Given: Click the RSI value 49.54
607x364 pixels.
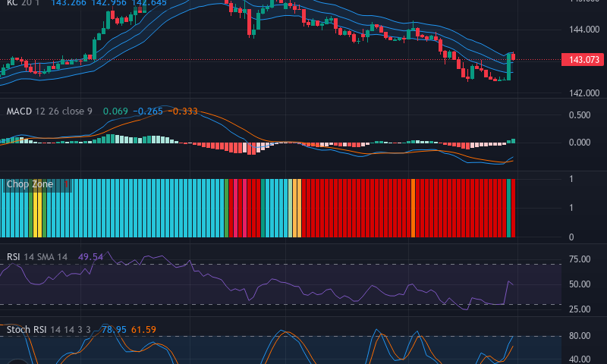Looking at the screenshot, I should (90, 257).
